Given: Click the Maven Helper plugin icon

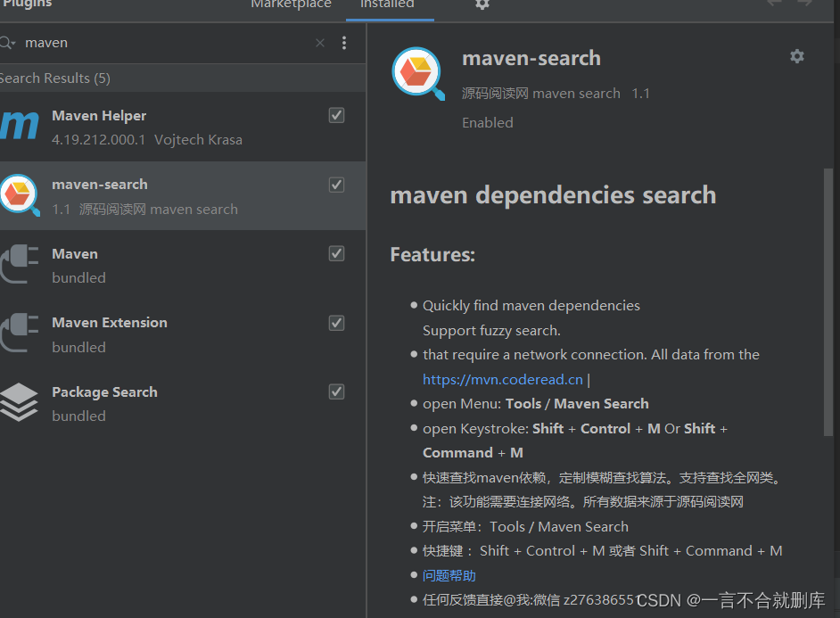Looking at the screenshot, I should pos(20,127).
